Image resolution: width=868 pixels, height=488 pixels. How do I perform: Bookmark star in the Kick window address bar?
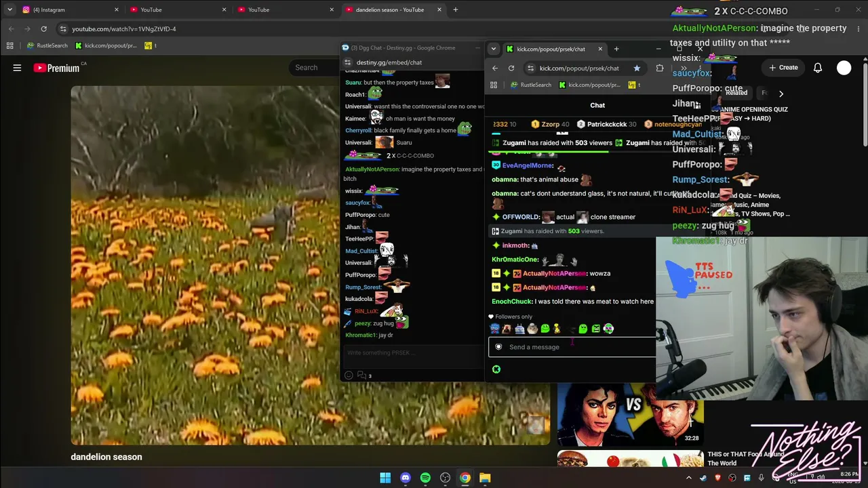click(637, 68)
